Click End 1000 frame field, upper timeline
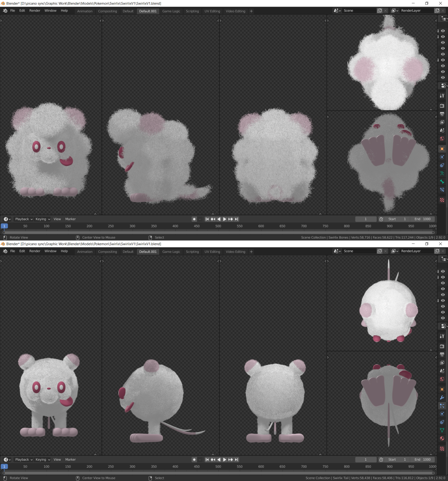 [422, 219]
